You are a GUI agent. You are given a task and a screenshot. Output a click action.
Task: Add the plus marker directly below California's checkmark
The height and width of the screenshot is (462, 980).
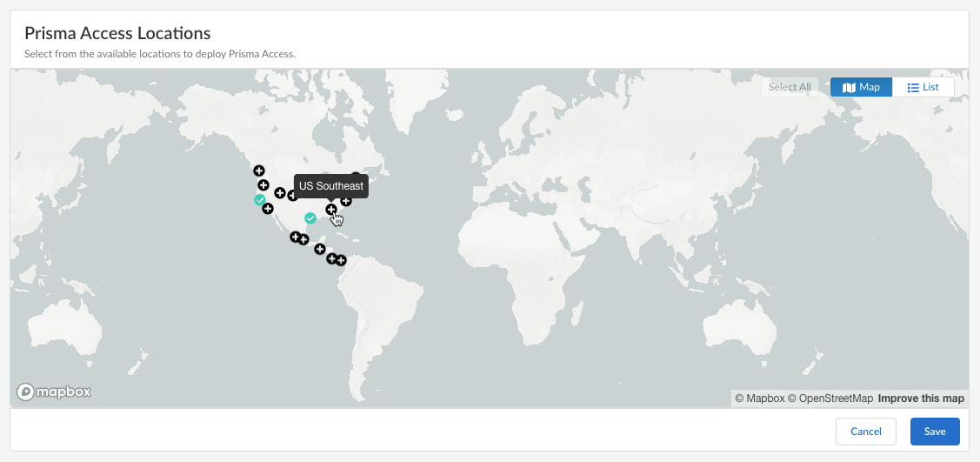click(268, 209)
